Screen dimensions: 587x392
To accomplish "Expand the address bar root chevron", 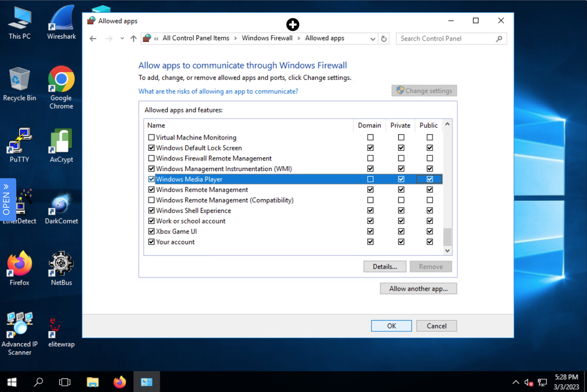I will pos(156,38).
